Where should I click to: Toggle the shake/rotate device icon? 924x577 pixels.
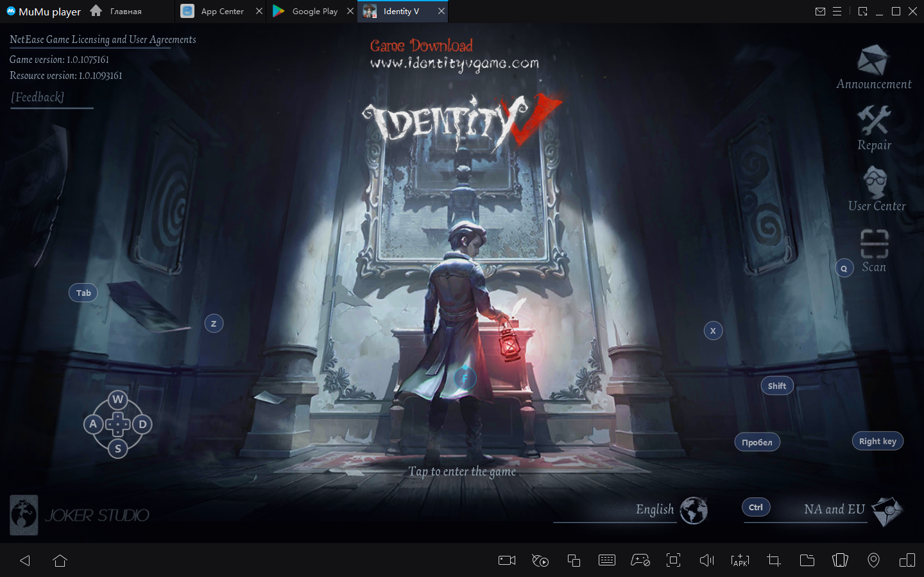tap(840, 560)
